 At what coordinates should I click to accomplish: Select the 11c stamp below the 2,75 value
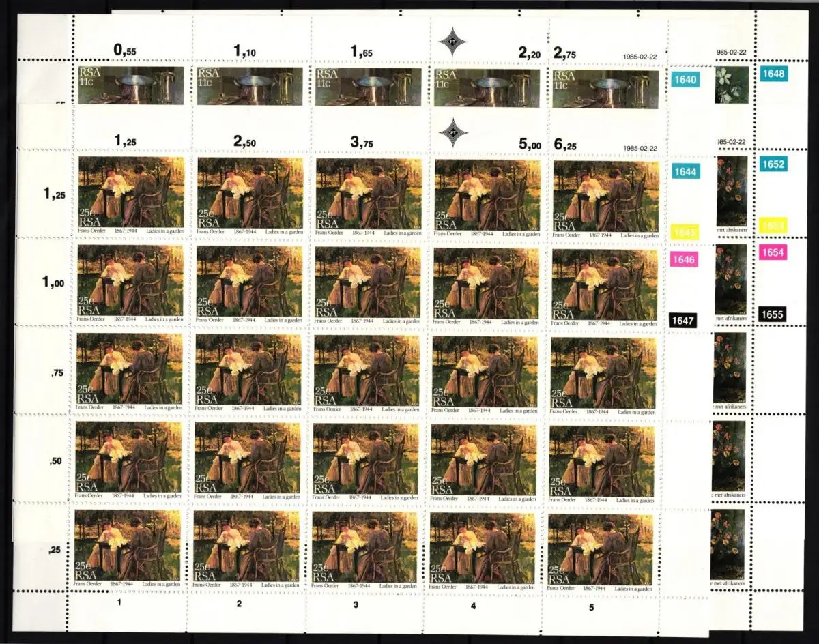(605, 89)
